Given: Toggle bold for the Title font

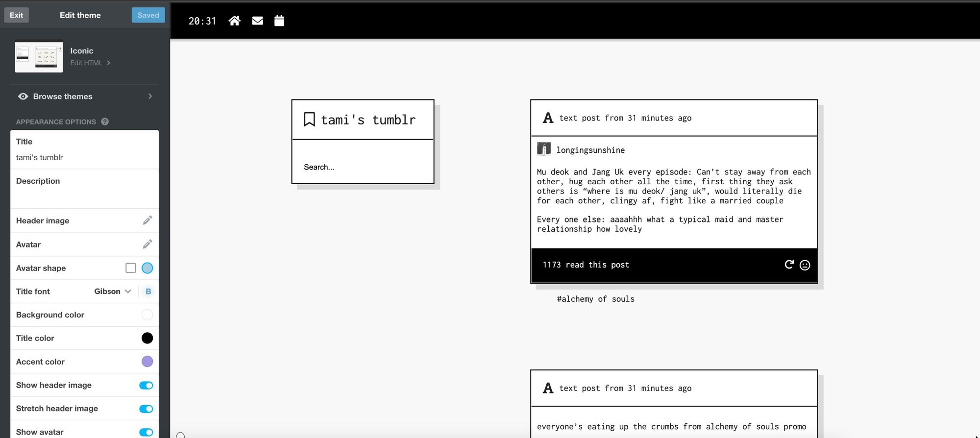Looking at the screenshot, I should [x=148, y=292].
